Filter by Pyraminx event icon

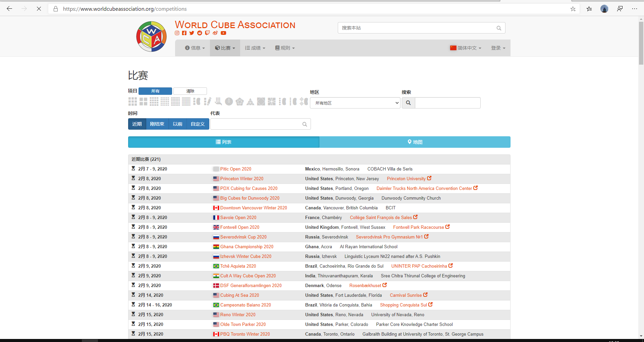(x=251, y=101)
